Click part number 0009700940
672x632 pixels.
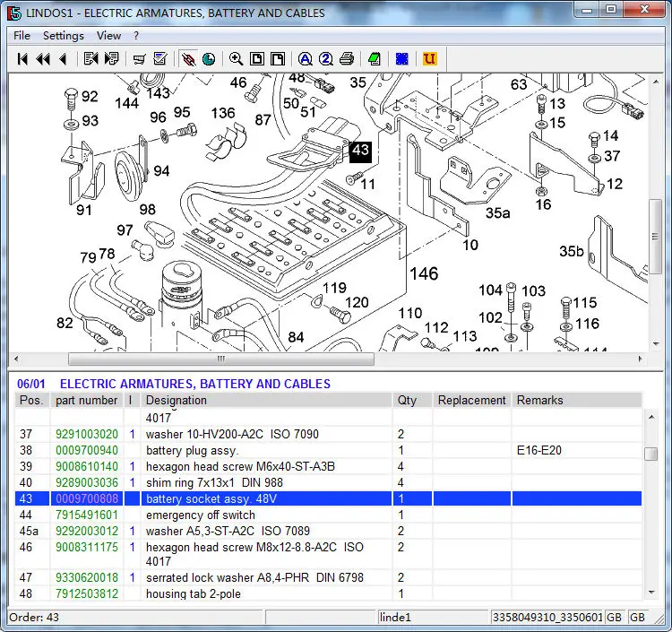click(87, 450)
